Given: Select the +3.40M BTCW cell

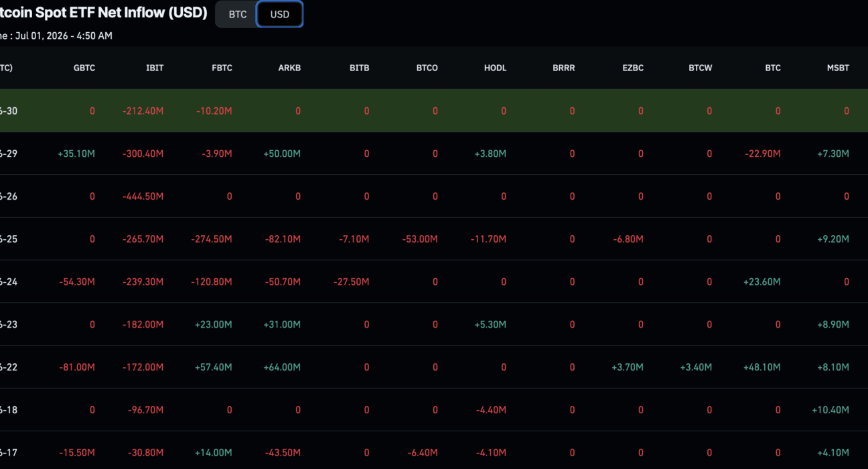Looking at the screenshot, I should pos(696,367).
